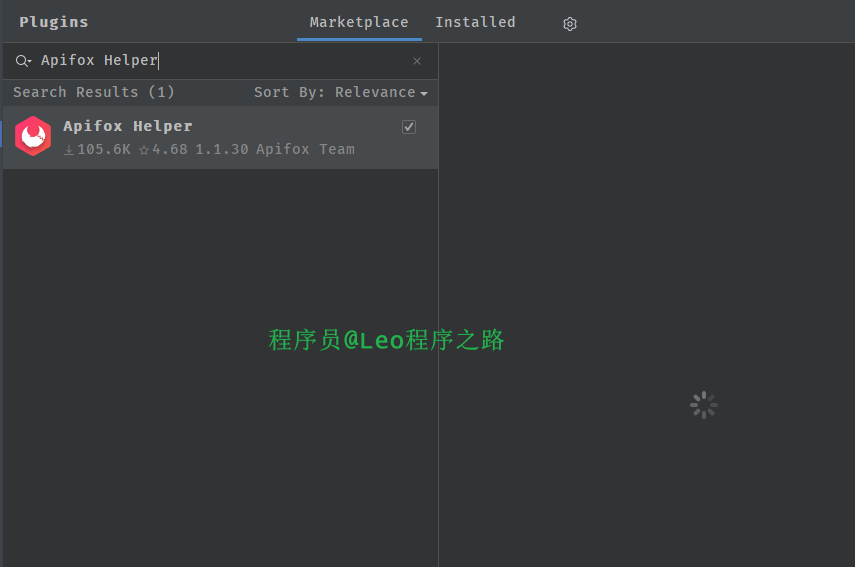Screen dimensions: 855x567
Task: Click the Apifox Team vendor label
Action: (x=305, y=149)
